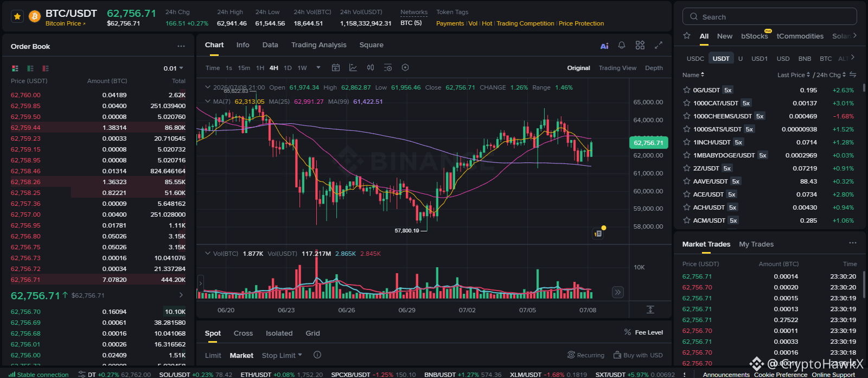Filter pairs by USD1 quote
The height and width of the screenshot is (378, 868).
tap(759, 58)
